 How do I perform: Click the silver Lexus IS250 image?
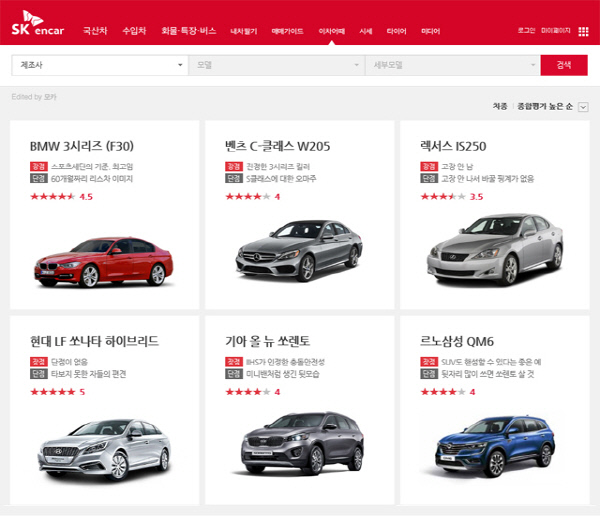coord(495,250)
